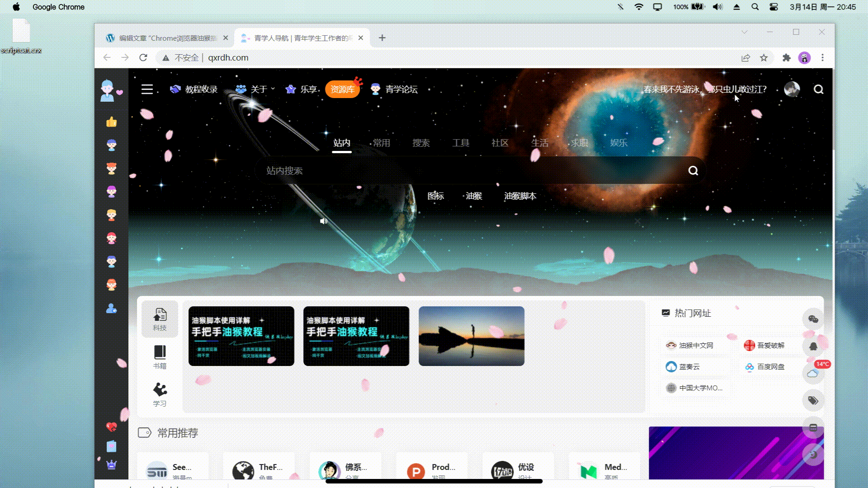Open Chrome three-dot menu
This screenshot has height=488, width=868.
(x=822, y=58)
